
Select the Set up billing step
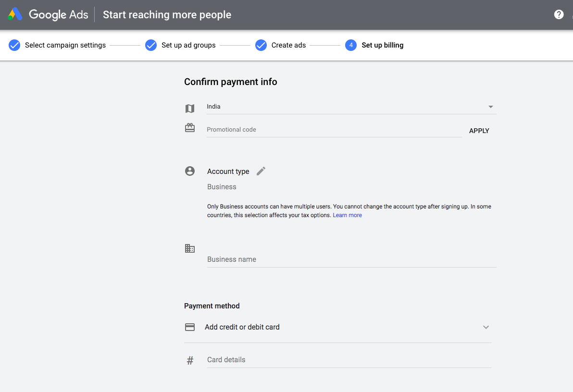pos(382,45)
